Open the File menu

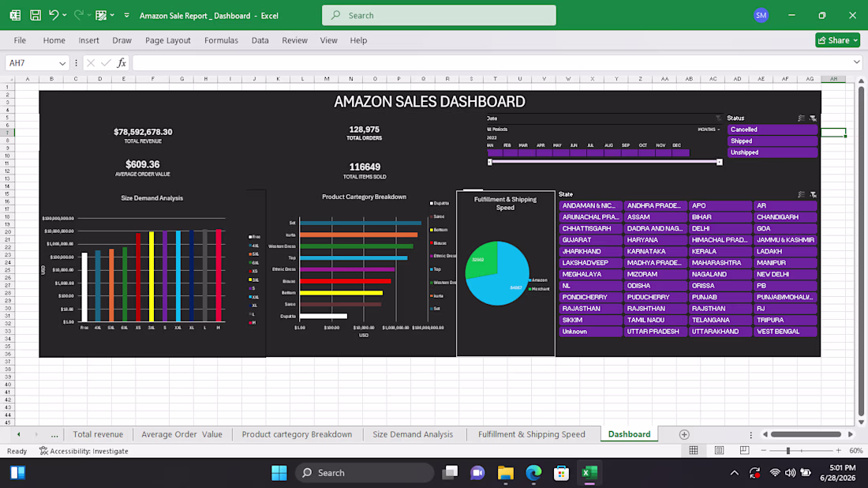click(x=20, y=40)
